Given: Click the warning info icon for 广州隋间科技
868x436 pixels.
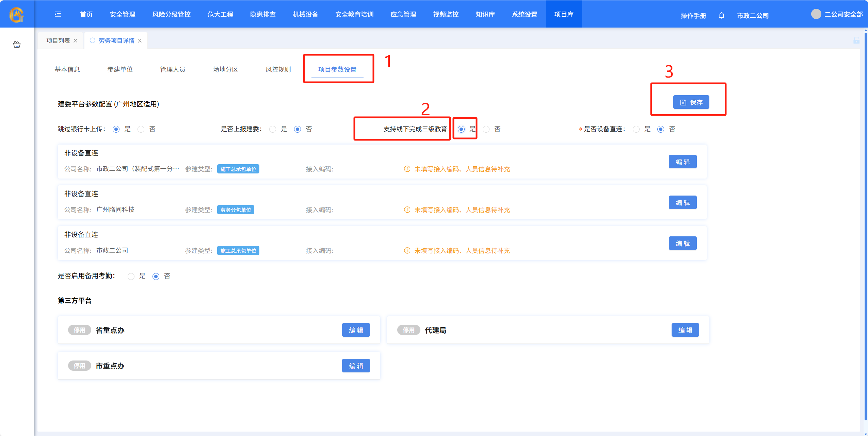Looking at the screenshot, I should click(x=407, y=210).
